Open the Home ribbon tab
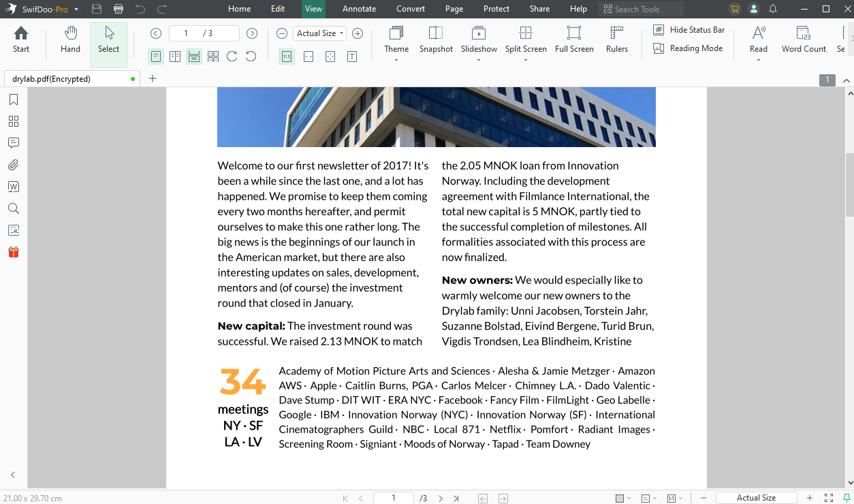Viewport: 854px width, 504px height. coord(240,9)
